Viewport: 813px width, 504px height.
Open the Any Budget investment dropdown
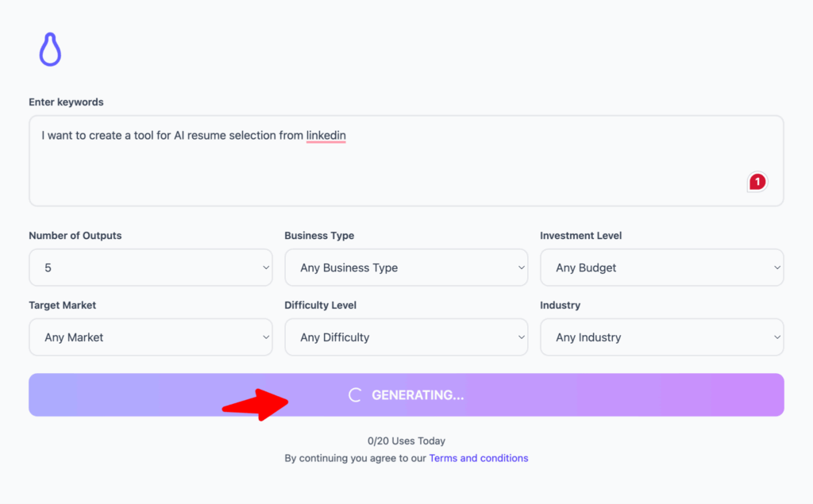click(x=661, y=268)
